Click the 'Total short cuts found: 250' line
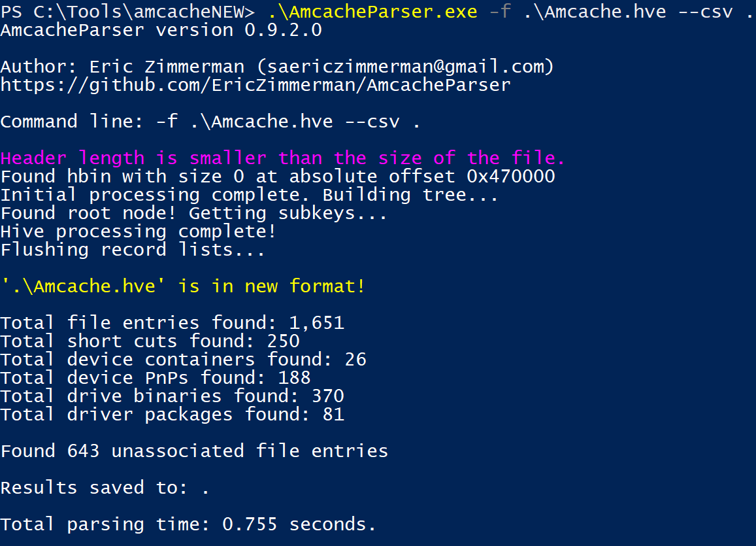Image resolution: width=756 pixels, height=546 pixels. pyautogui.click(x=150, y=341)
